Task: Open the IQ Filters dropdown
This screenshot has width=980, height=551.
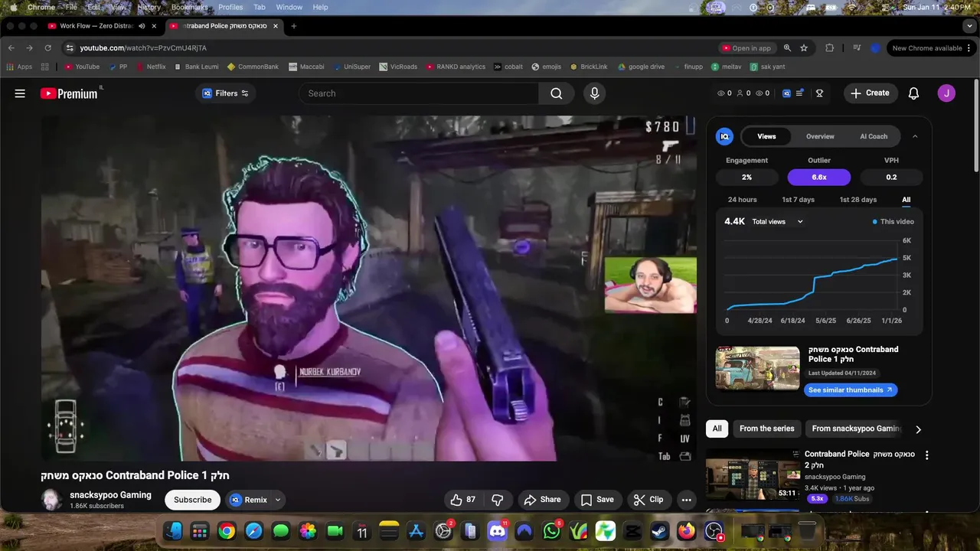Action: [x=226, y=93]
